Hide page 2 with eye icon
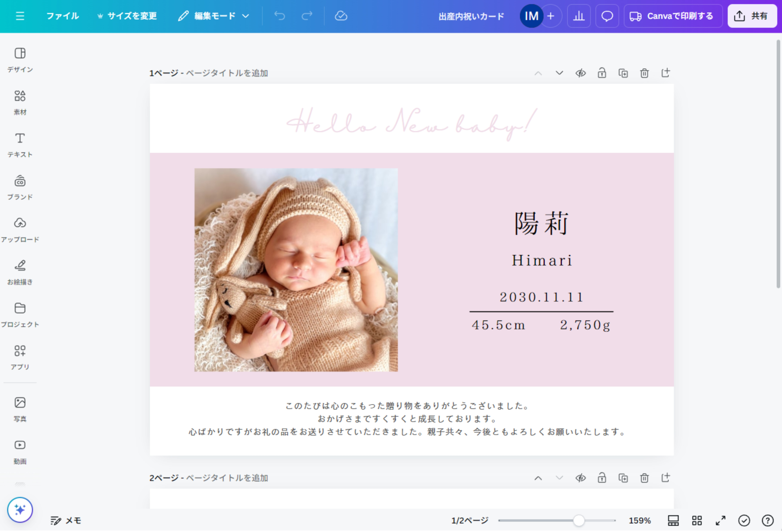 581,478
